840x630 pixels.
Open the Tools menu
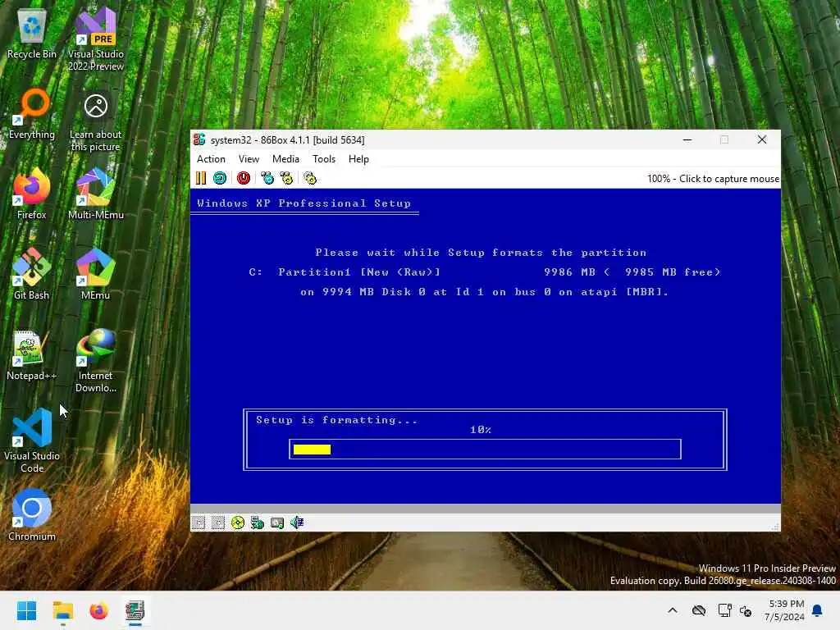pos(324,159)
